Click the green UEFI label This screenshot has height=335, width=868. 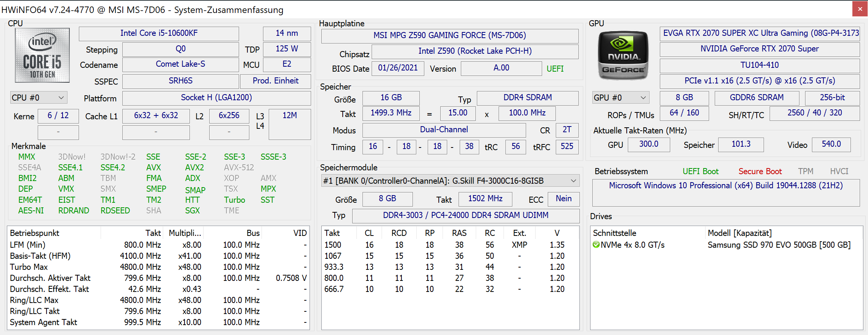555,69
